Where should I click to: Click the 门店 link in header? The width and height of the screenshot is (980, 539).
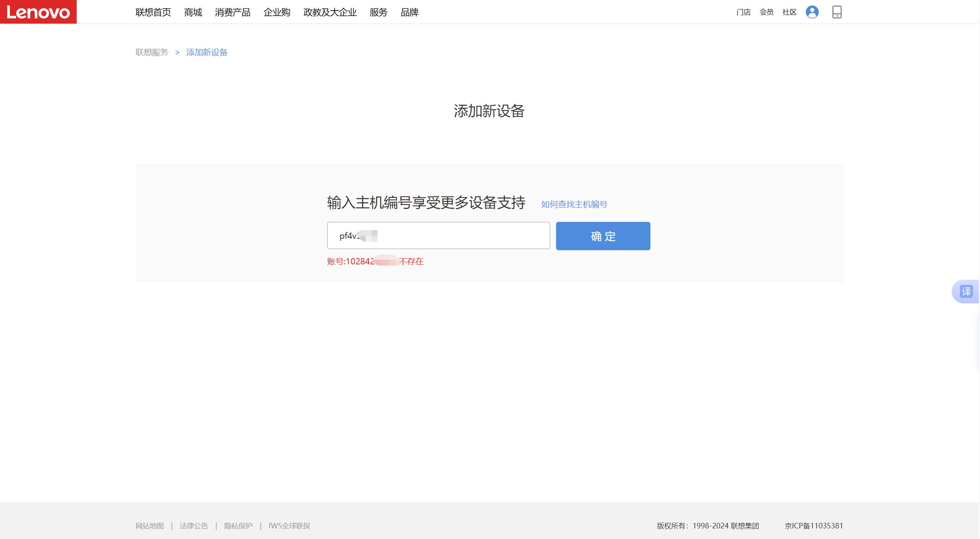[x=743, y=13]
